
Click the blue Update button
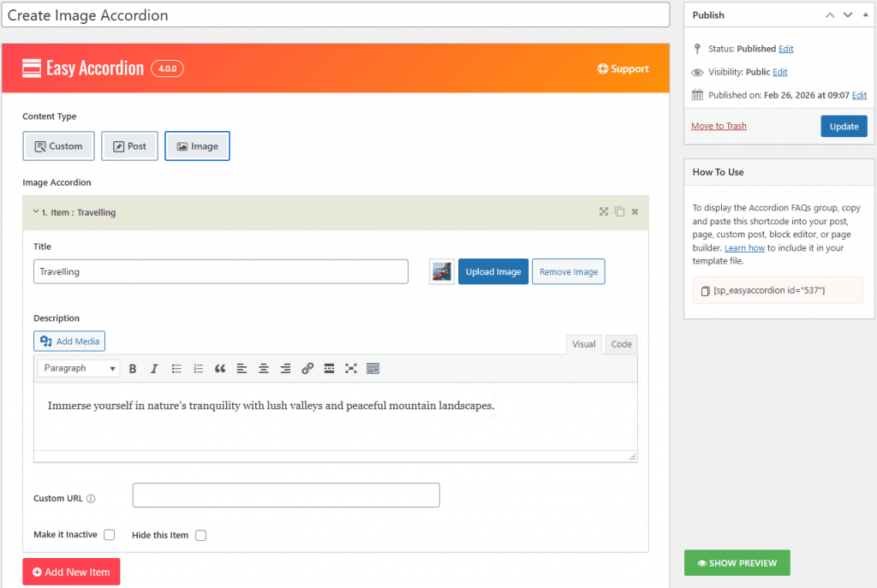point(844,127)
